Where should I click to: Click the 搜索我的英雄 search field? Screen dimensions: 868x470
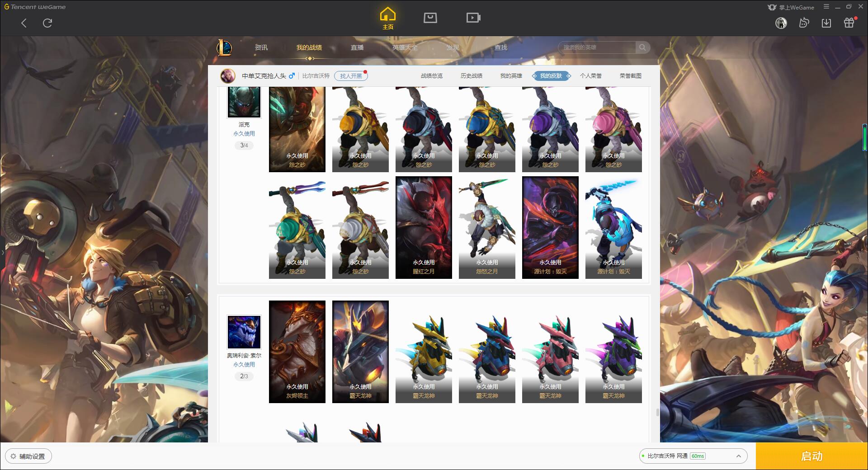coord(598,47)
